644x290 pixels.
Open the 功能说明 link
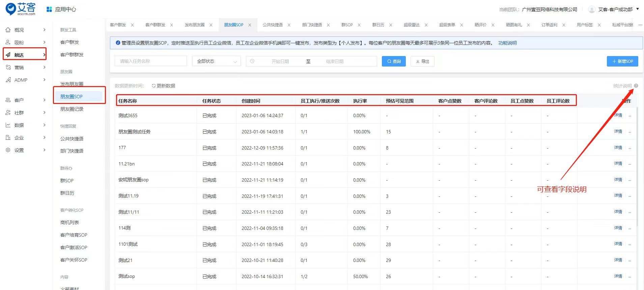(507, 43)
